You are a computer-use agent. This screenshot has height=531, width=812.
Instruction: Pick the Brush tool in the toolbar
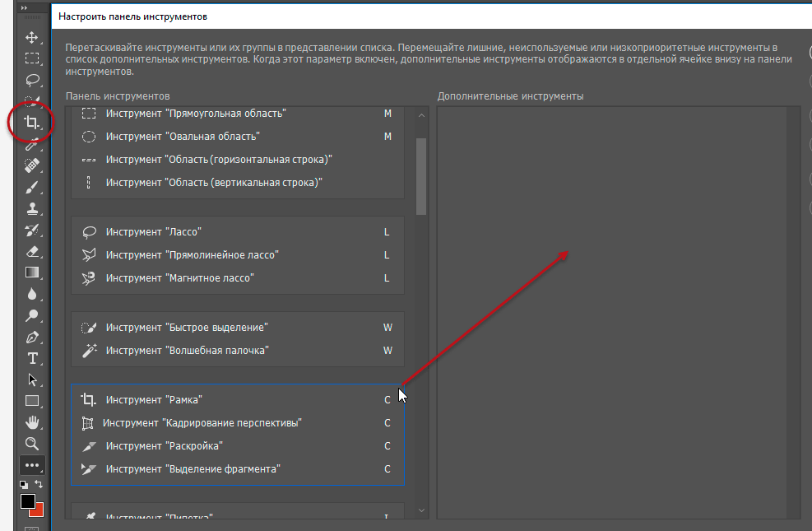click(x=33, y=187)
